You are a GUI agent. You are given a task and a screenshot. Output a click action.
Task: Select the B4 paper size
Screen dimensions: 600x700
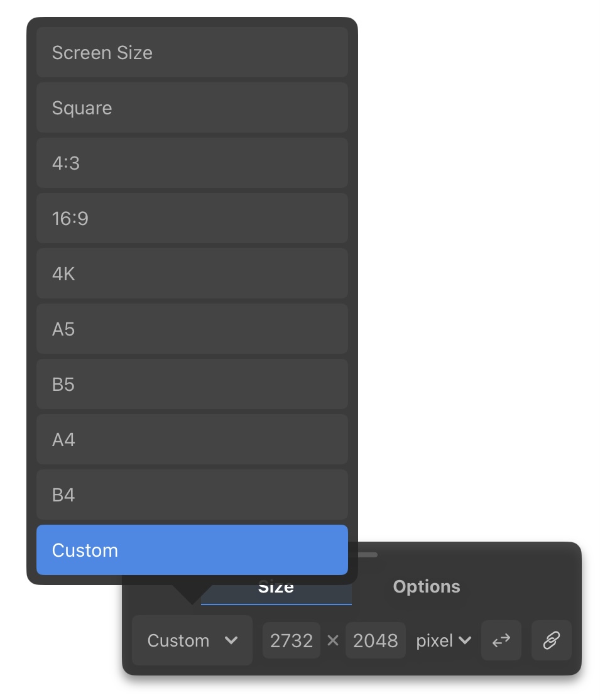click(192, 495)
